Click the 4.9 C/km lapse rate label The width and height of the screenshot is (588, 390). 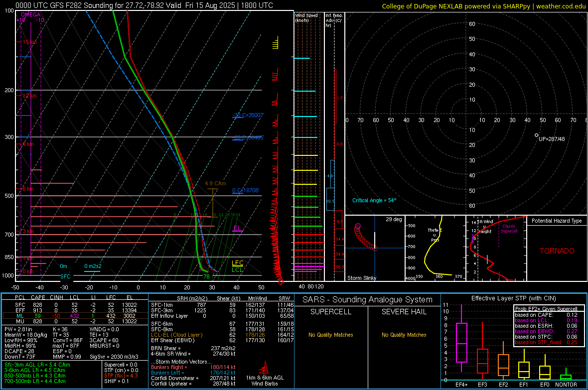point(216,183)
